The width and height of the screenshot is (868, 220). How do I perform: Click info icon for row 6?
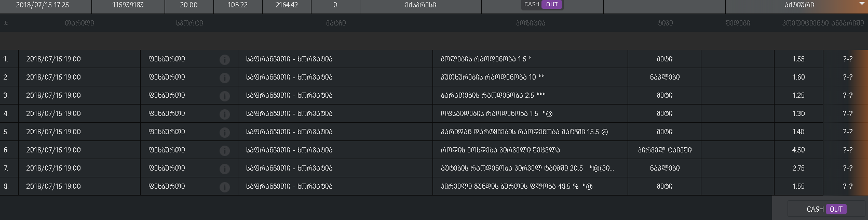(224, 151)
